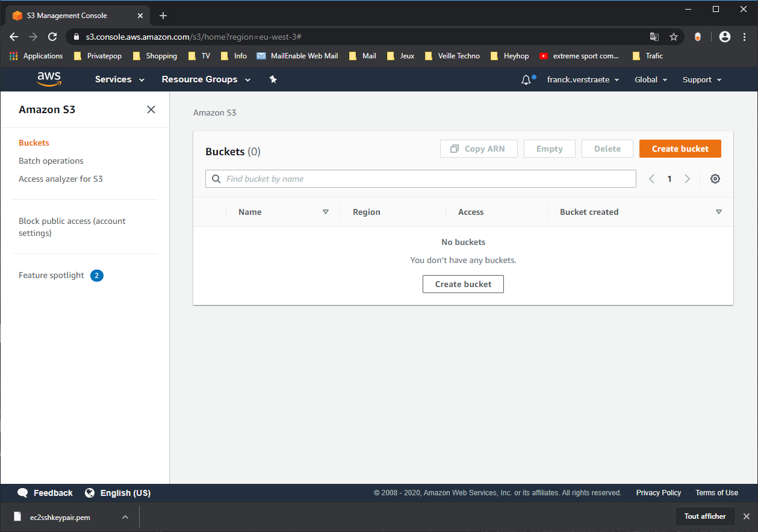Close the Amazon S3 sidebar panel
The width and height of the screenshot is (758, 532).
point(151,110)
